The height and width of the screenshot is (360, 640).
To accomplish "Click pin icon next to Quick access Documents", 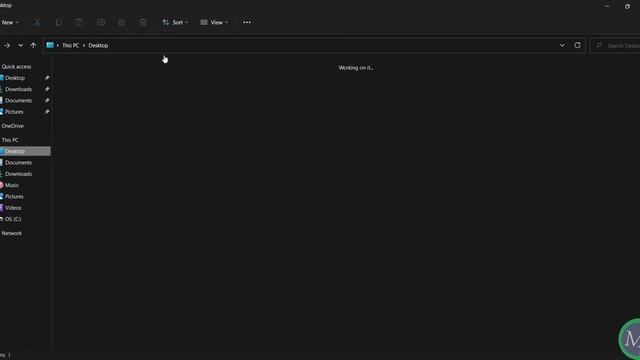I will pos(47,100).
